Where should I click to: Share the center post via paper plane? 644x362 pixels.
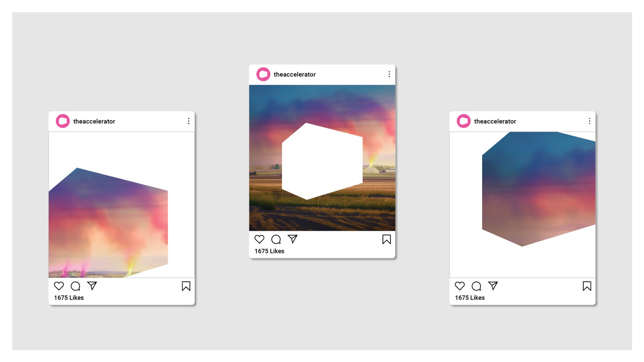point(293,239)
